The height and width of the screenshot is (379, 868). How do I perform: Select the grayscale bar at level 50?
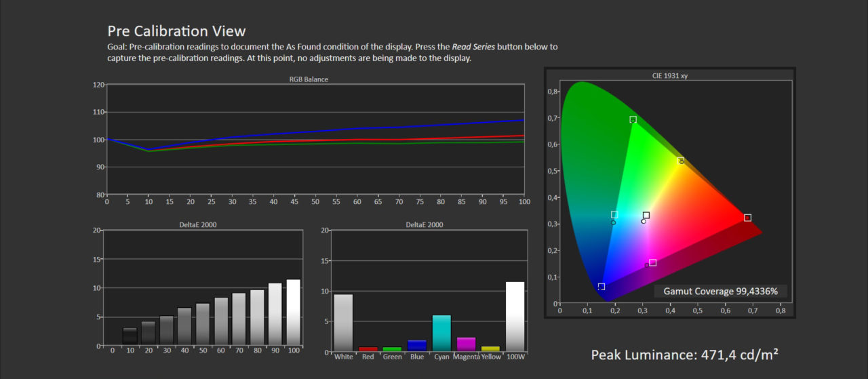(x=203, y=324)
